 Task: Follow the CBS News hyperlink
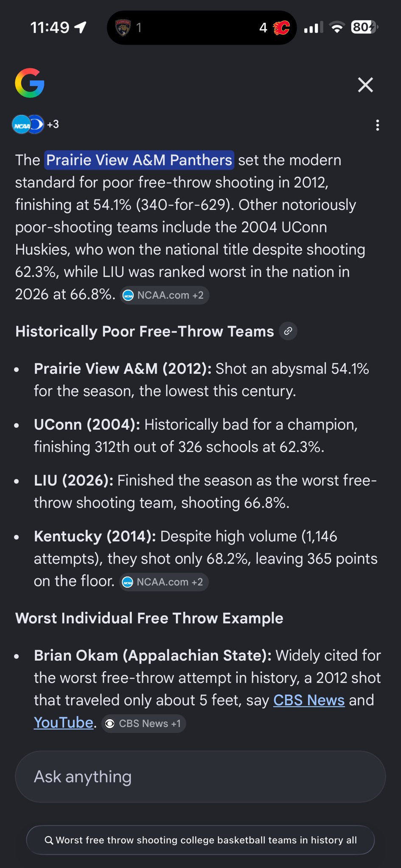pos(308,700)
